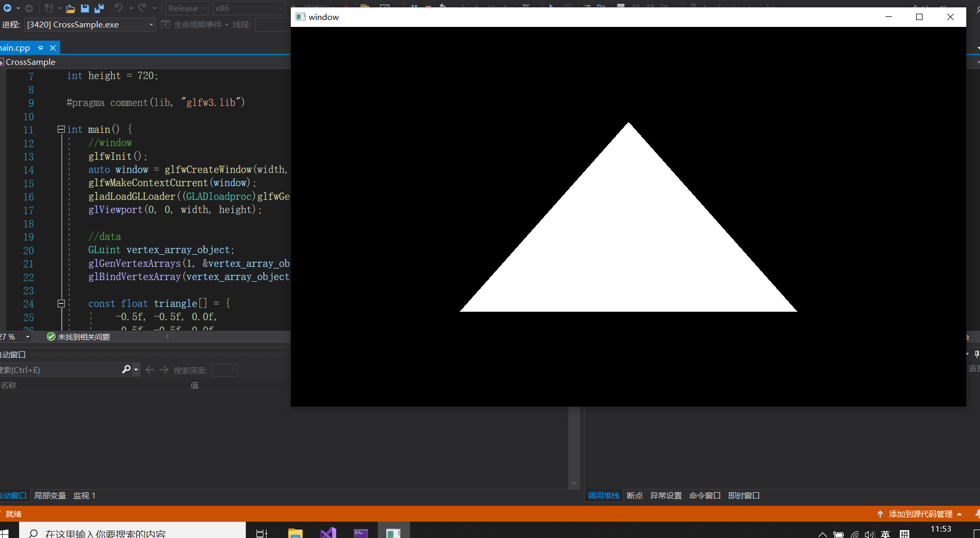This screenshot has height=538, width=980.
Task: Switch to the 即时窗口 tab
Action: coord(744,496)
